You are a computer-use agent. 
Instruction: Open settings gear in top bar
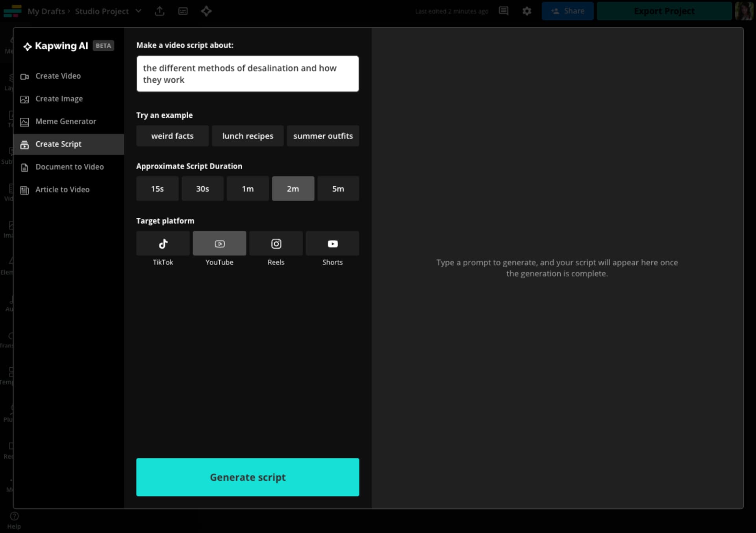click(527, 11)
